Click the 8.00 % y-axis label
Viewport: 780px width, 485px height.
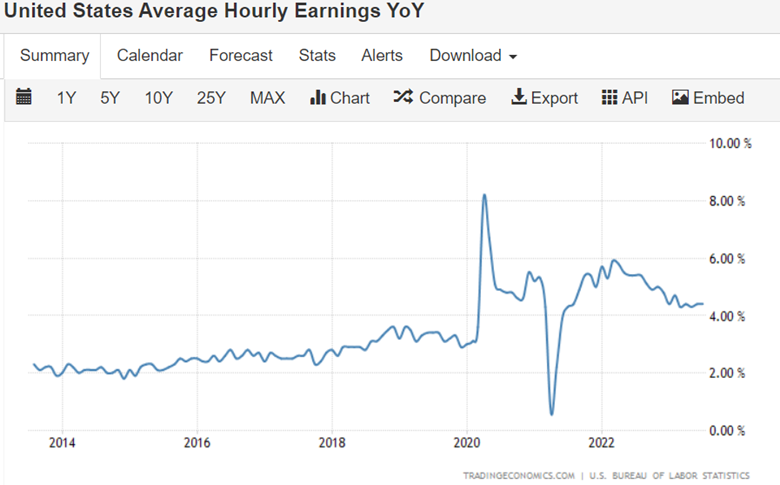(727, 201)
